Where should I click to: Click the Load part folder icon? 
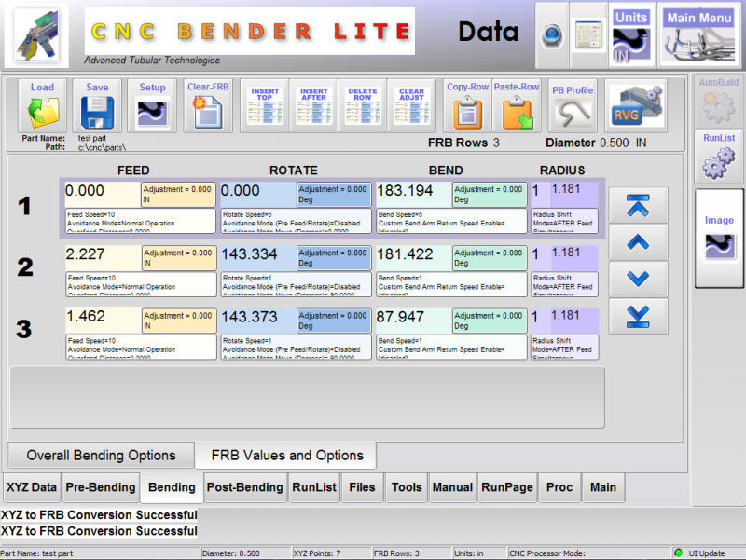point(42,105)
